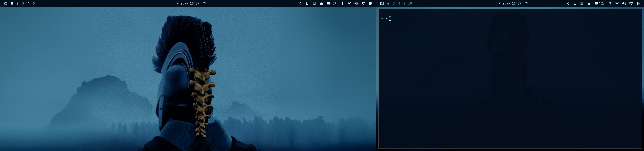This screenshot has width=644, height=151.
Task: Switch to workspace 7
Action: (x=394, y=4)
